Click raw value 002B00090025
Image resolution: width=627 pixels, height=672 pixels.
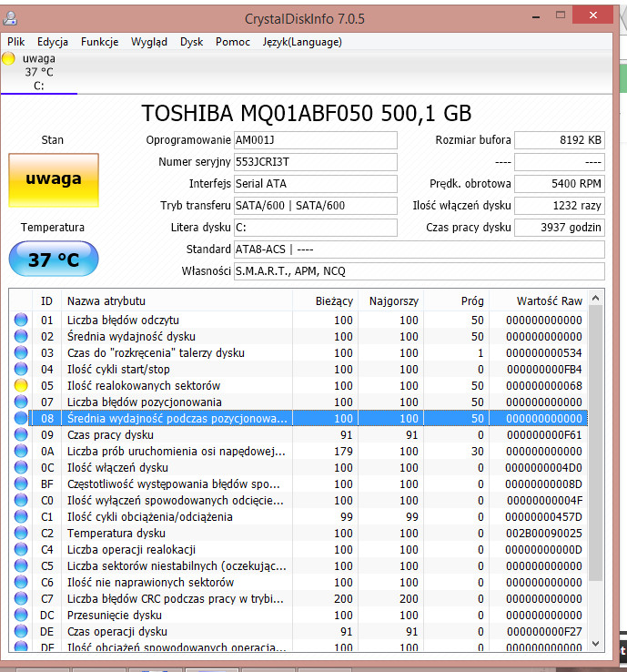click(543, 534)
